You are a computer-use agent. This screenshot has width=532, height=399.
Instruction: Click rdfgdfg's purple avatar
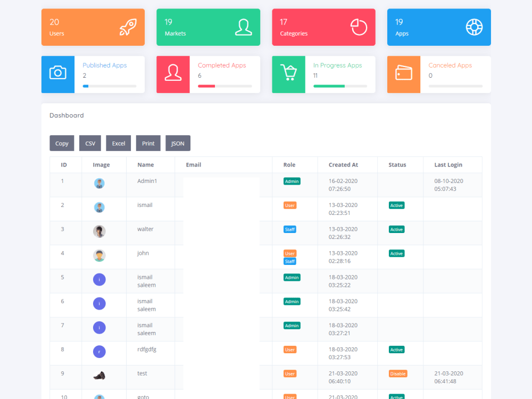coord(99,352)
